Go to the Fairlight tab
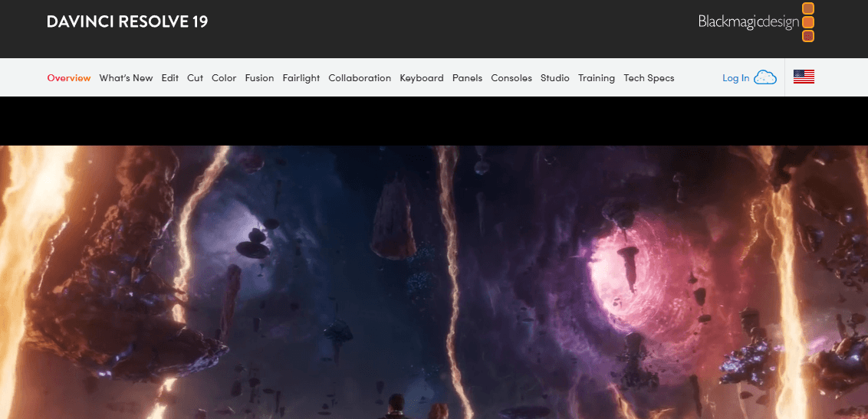 [x=301, y=78]
